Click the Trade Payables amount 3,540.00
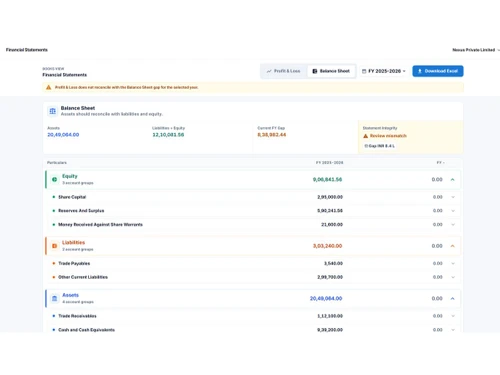 coord(333,264)
